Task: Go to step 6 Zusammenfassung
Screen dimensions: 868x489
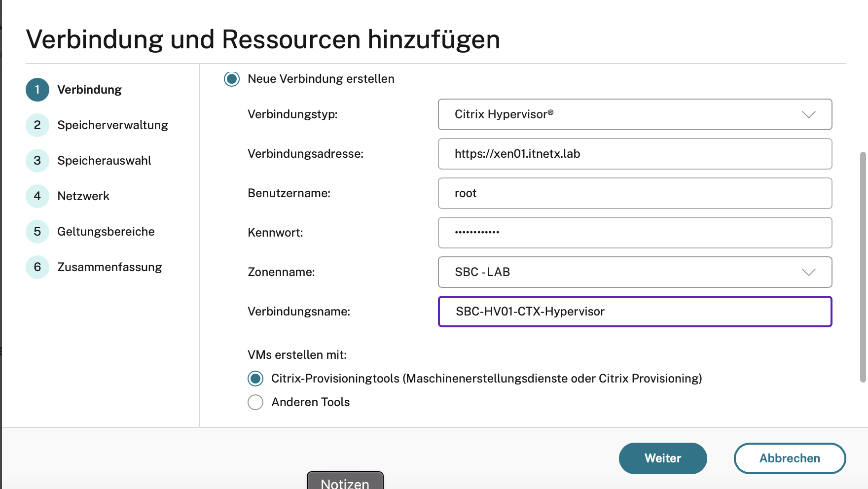Action: pyautogui.click(x=94, y=267)
